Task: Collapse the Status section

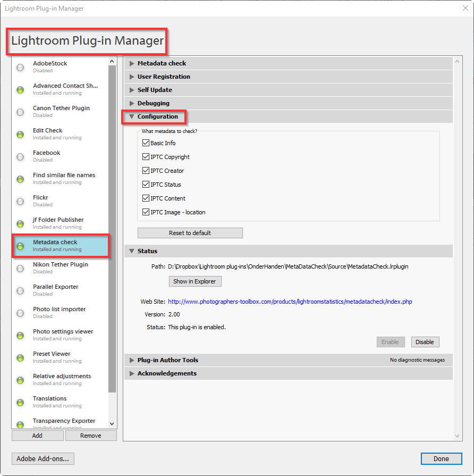Action: [x=132, y=251]
